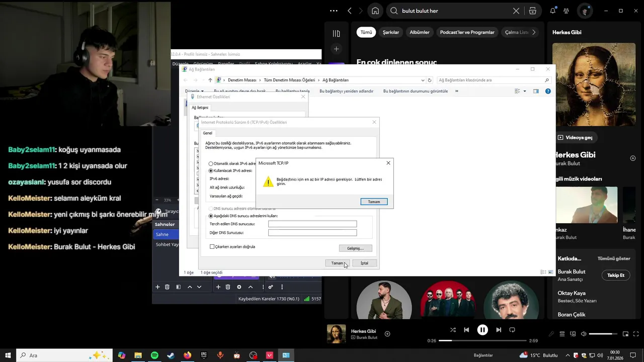Screen dimensions: 644x362
Task: Select Genel tab in IPv6 properties
Action: (207, 133)
